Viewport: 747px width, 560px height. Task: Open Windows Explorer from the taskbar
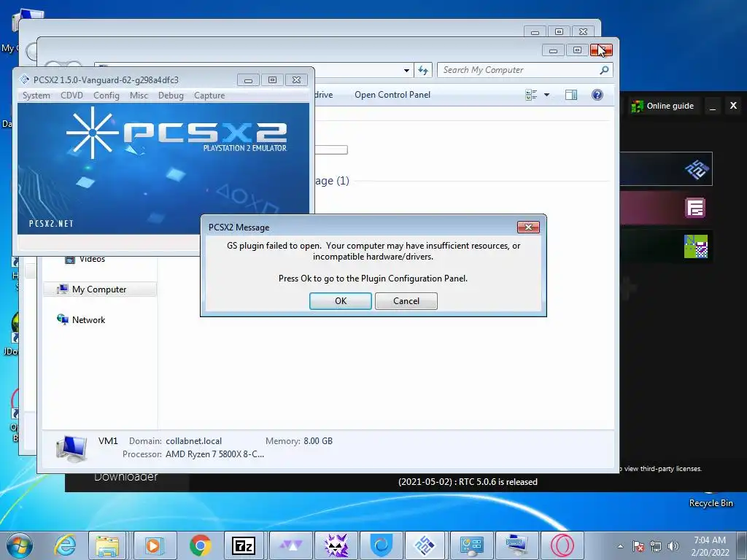[x=107, y=545]
